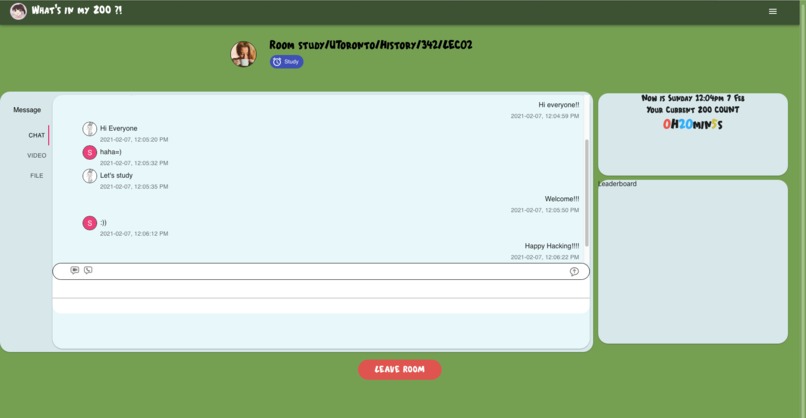
Task: Click the 'Let's study' message text
Action: point(116,175)
